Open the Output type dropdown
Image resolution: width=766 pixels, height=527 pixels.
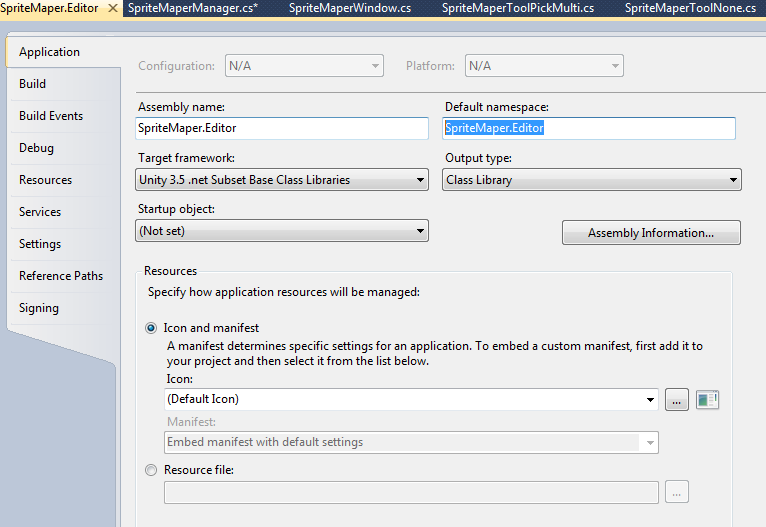[592, 180]
